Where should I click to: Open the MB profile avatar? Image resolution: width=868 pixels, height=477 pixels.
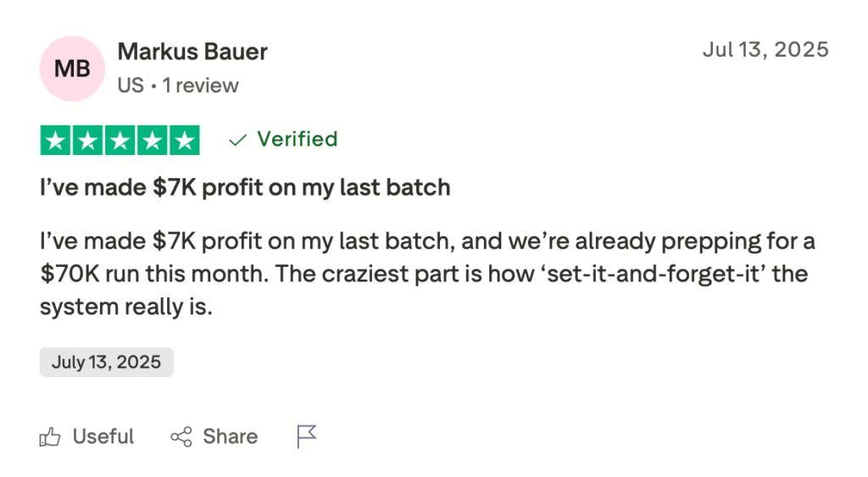coord(72,69)
